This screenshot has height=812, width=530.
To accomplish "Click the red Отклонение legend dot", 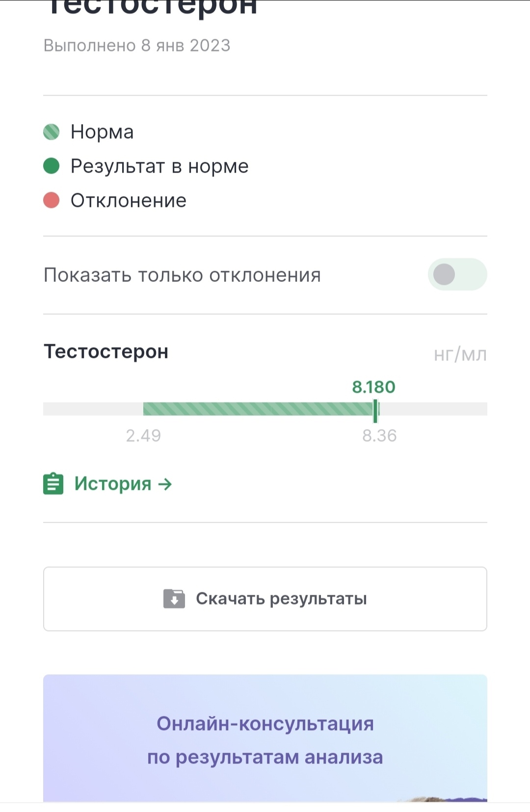I will (x=52, y=201).
